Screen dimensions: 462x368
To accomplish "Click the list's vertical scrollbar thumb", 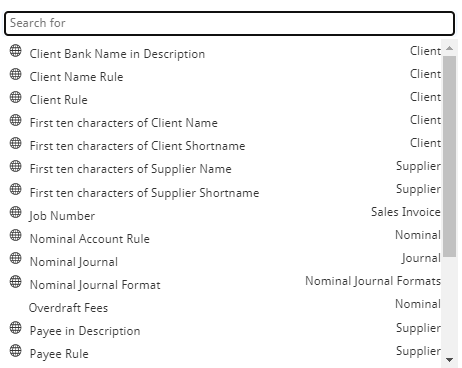I will tap(449, 156).
